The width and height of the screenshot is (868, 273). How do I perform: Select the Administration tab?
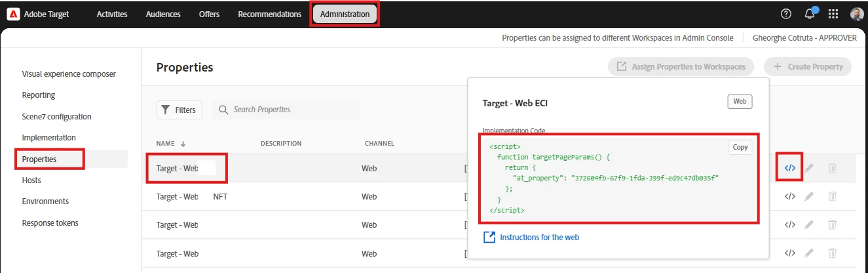click(345, 14)
